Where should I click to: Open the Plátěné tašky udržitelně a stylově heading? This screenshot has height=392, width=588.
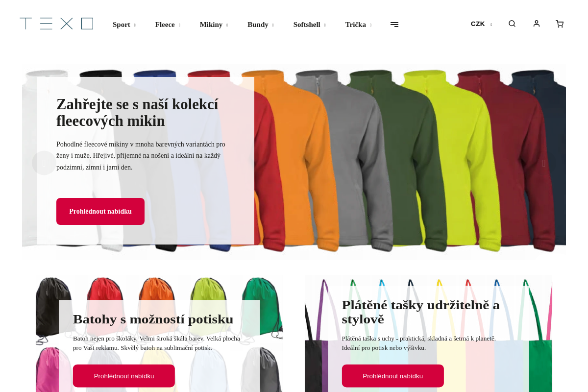tap(421, 312)
